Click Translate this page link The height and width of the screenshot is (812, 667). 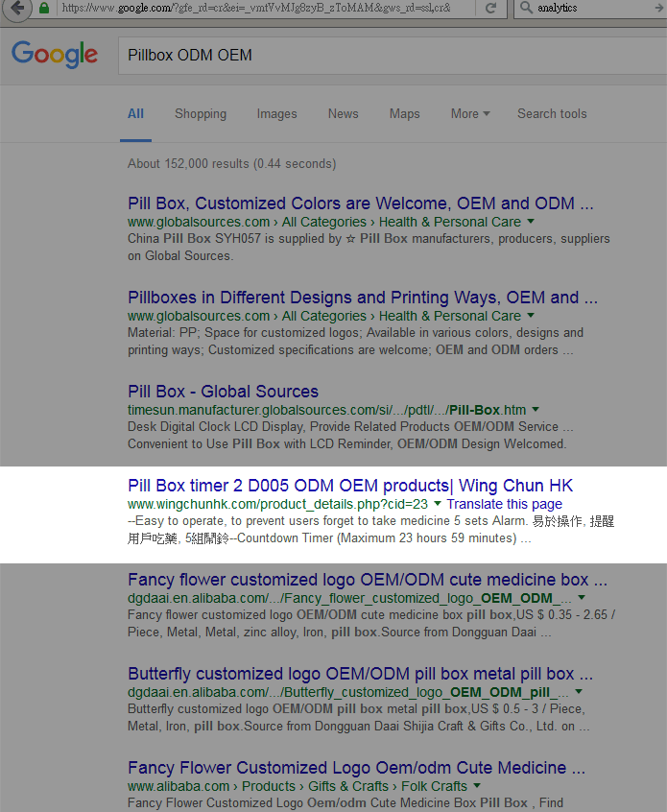click(x=505, y=505)
